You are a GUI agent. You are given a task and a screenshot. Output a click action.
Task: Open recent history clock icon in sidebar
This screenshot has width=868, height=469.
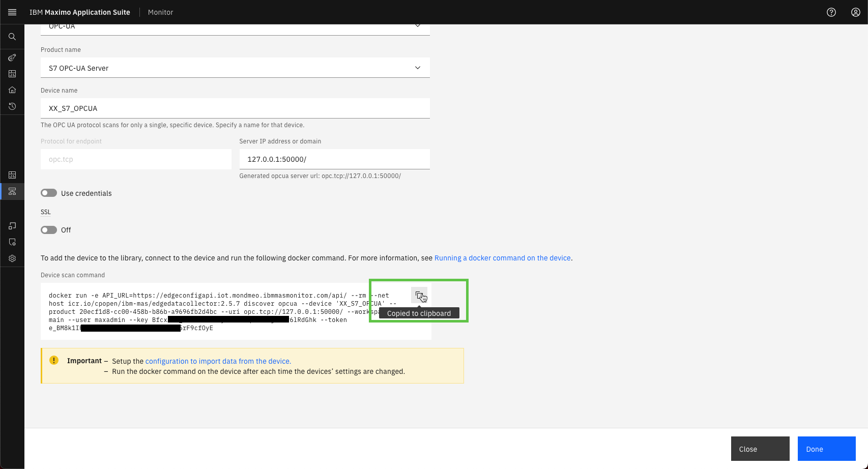pos(12,106)
